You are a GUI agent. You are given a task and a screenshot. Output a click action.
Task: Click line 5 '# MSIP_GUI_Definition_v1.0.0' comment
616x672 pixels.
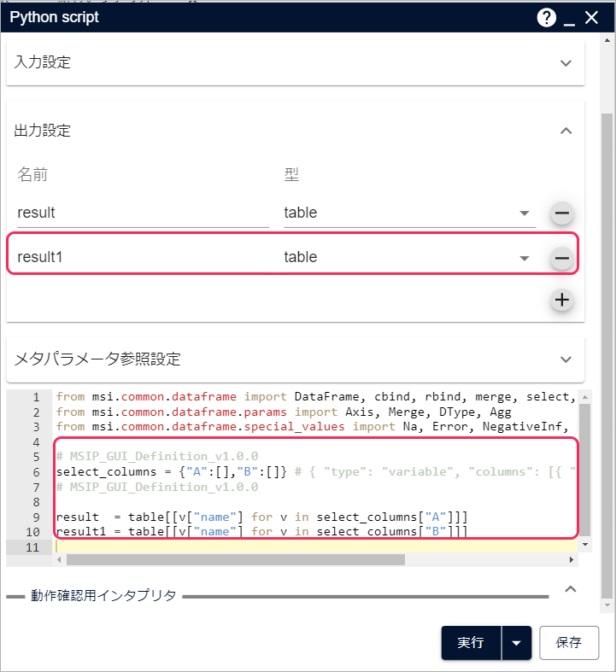pos(157,457)
